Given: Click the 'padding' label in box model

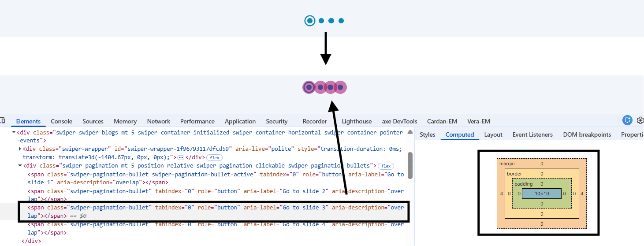Looking at the screenshot, I should coord(523,184).
